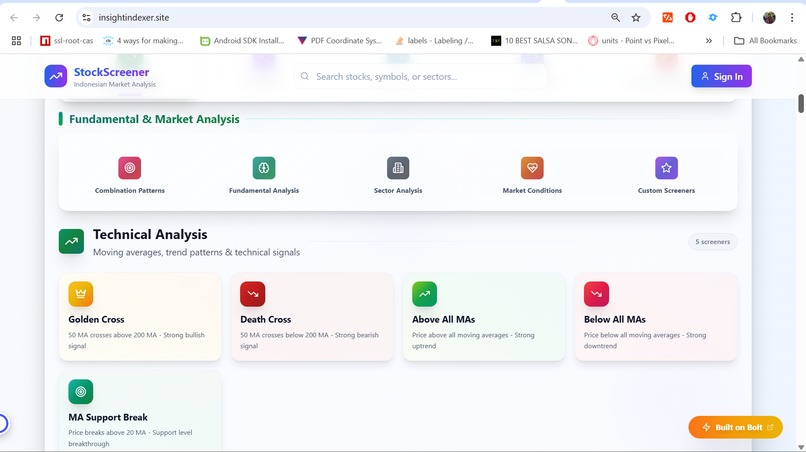Click the orange extension icon in the toolbar
806x452 pixels.
[x=667, y=17]
